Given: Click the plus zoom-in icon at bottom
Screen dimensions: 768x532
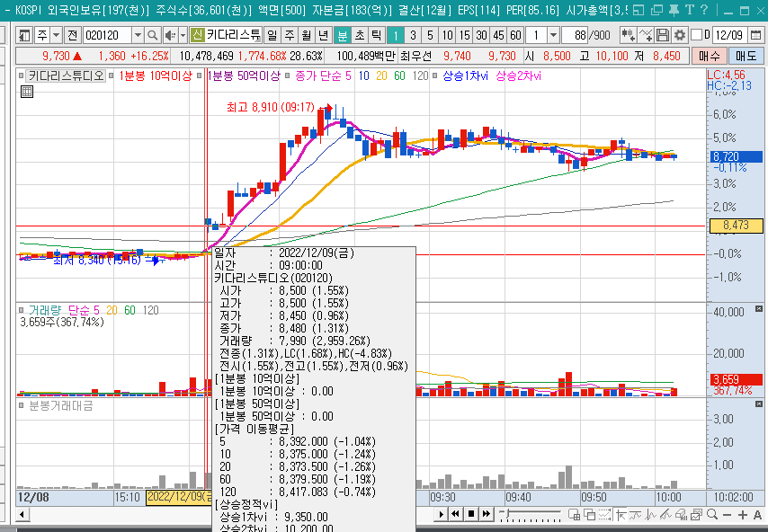Looking at the screenshot, I should click(x=743, y=515).
